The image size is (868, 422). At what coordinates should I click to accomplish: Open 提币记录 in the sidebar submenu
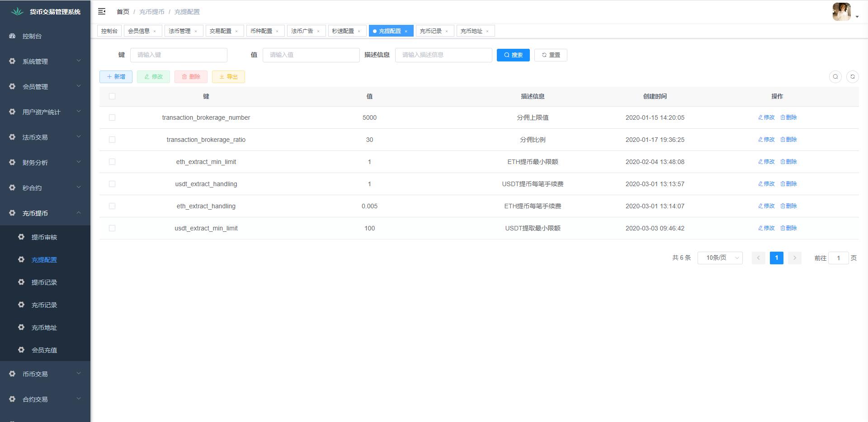click(44, 282)
